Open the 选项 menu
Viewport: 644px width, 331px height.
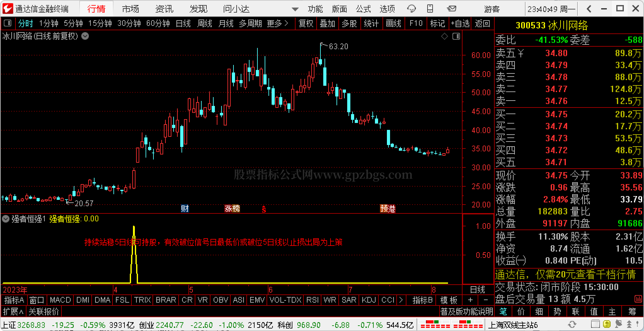coord(387,9)
